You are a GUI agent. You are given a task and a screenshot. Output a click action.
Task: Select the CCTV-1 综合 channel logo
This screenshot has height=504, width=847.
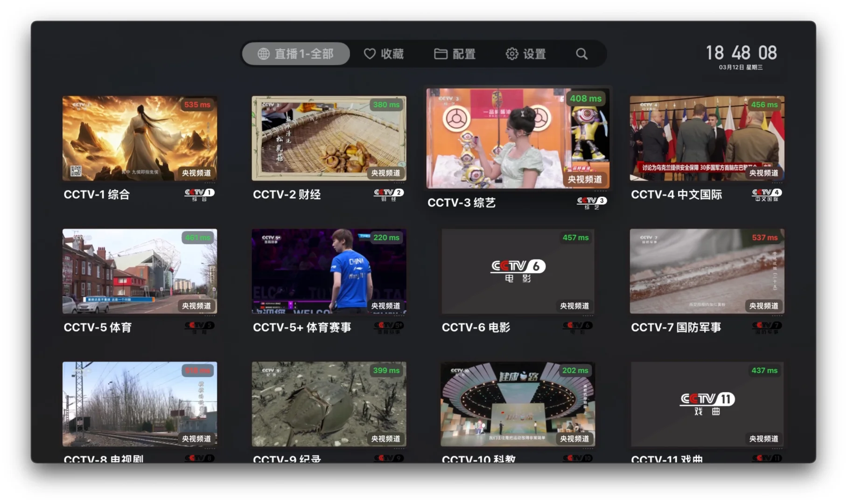coord(200,194)
